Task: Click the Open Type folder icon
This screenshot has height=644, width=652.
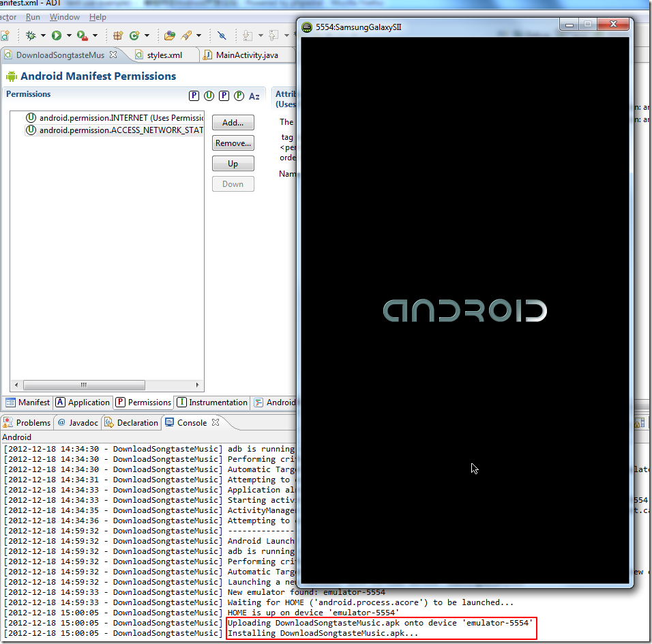Action: (169, 35)
